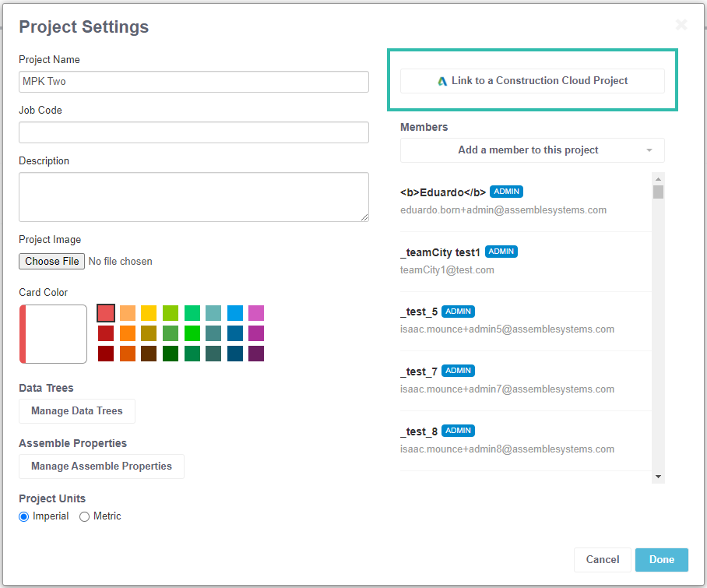Pick the yellow card color swatch
The height and width of the screenshot is (588, 707).
[149, 313]
